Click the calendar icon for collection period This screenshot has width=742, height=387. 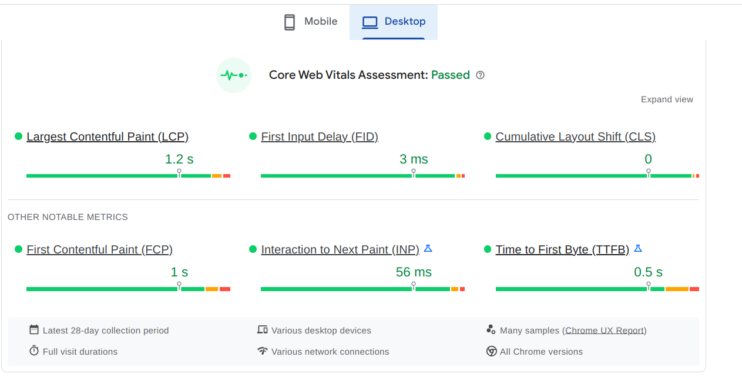(34, 330)
